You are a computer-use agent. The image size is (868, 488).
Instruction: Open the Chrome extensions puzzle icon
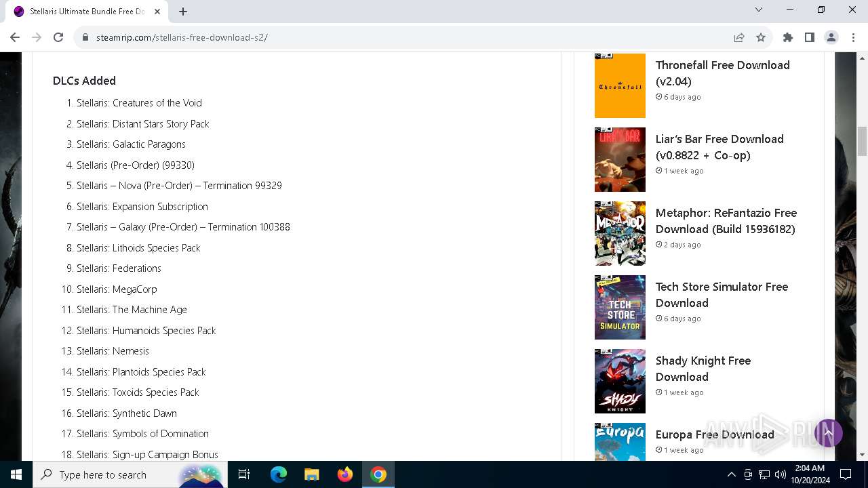(x=788, y=37)
